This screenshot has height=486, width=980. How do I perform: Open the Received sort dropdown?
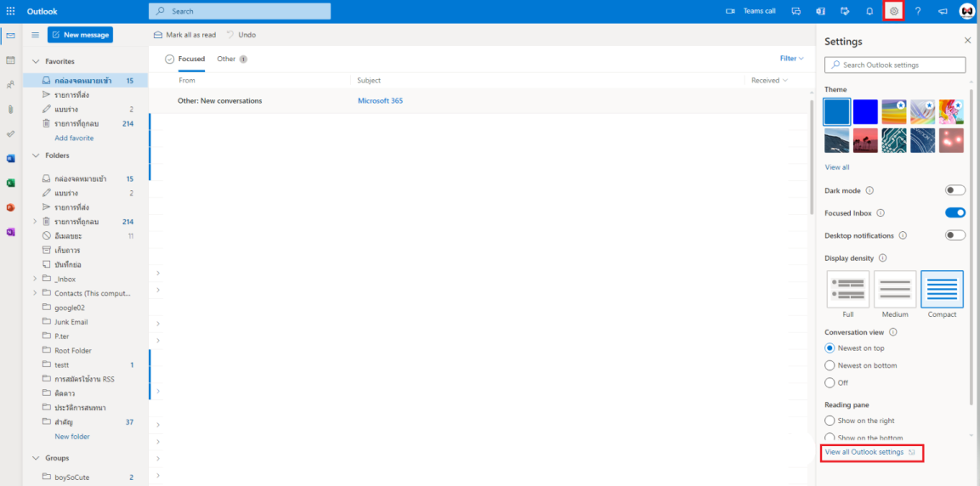[769, 80]
